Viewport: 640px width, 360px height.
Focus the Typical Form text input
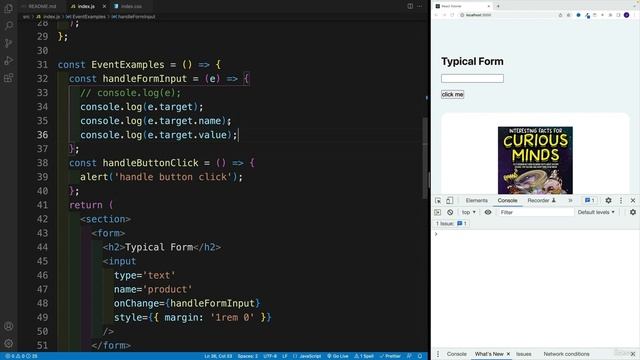(x=472, y=78)
